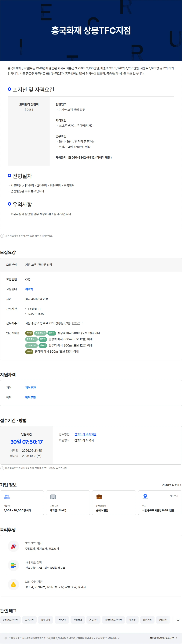Click the deadline date 2026.10.21(수)
This screenshot has height=644, width=182.
[x=32, y=456]
